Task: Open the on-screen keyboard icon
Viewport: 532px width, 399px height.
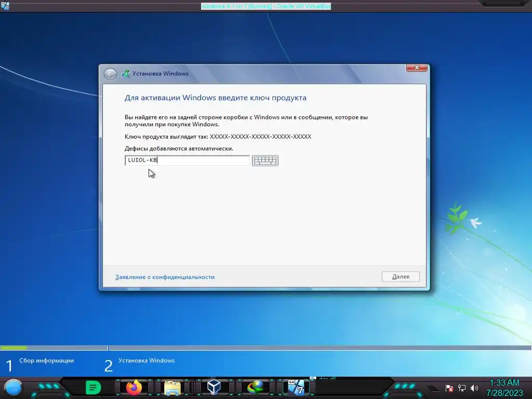Action: pos(265,161)
